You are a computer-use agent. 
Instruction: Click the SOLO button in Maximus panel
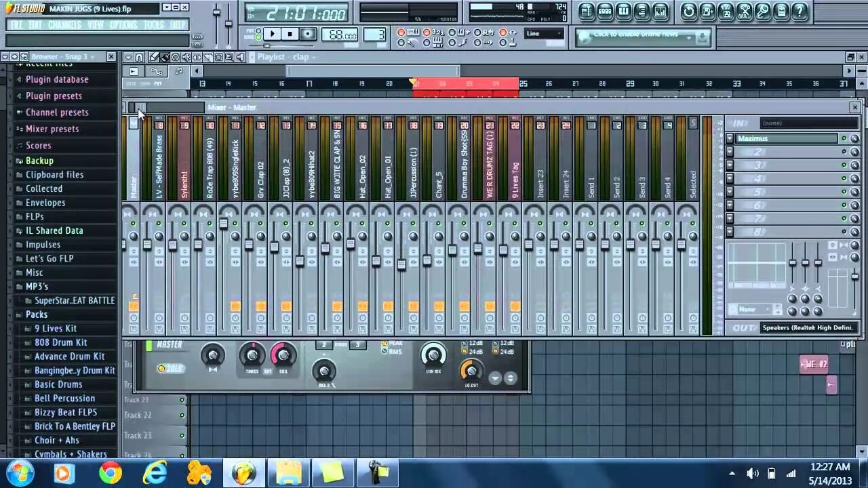pyautogui.click(x=171, y=369)
